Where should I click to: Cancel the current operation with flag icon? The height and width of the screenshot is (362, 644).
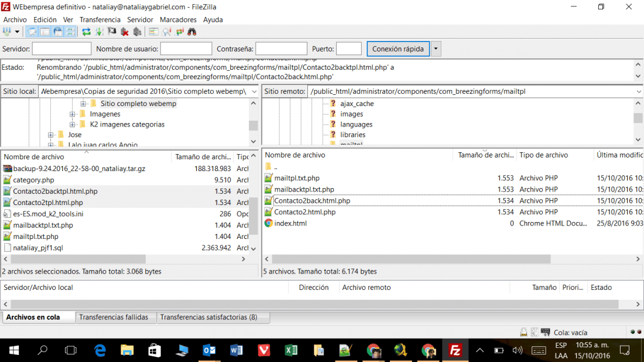click(112, 32)
